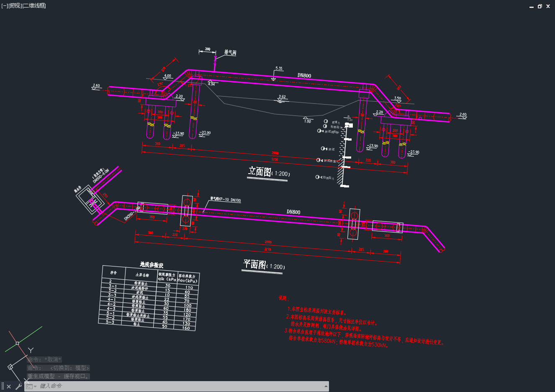Select the 5.35 elevation marker

click(279, 68)
